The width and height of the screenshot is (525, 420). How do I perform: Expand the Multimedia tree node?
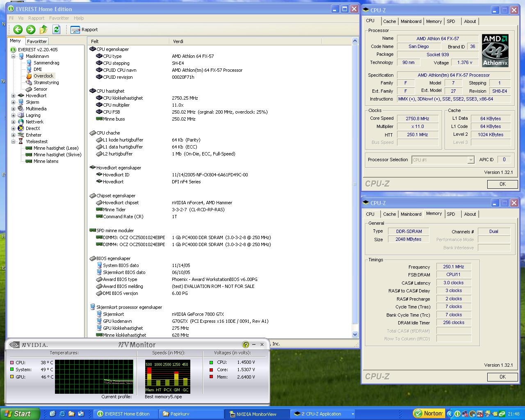(x=14, y=109)
